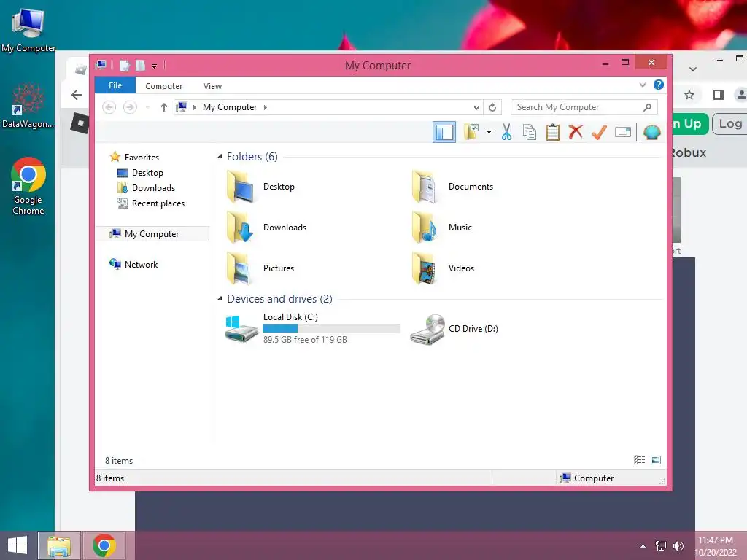Select Local Disk (C:) drive
This screenshot has height=560, width=747.
pyautogui.click(x=312, y=329)
